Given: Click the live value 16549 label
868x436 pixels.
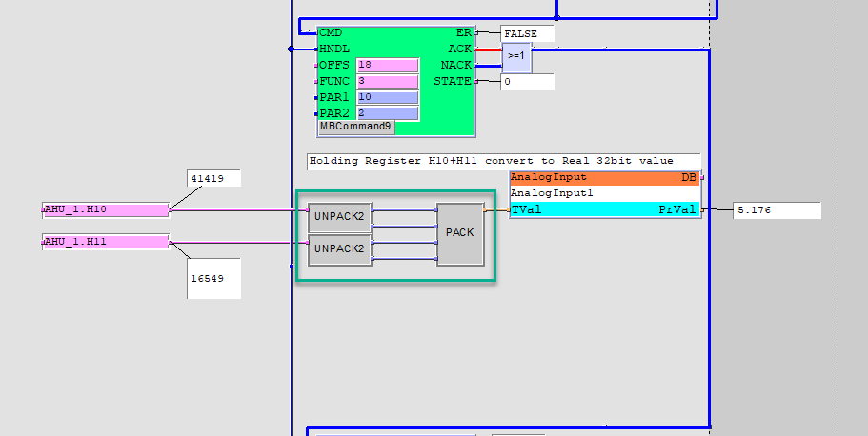Looking at the screenshot, I should [x=213, y=278].
